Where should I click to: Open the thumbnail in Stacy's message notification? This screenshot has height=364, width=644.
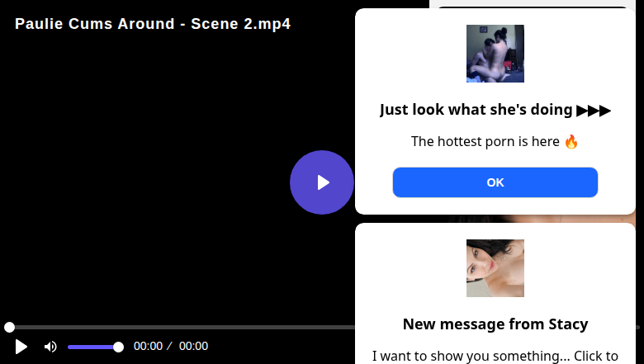click(x=495, y=268)
